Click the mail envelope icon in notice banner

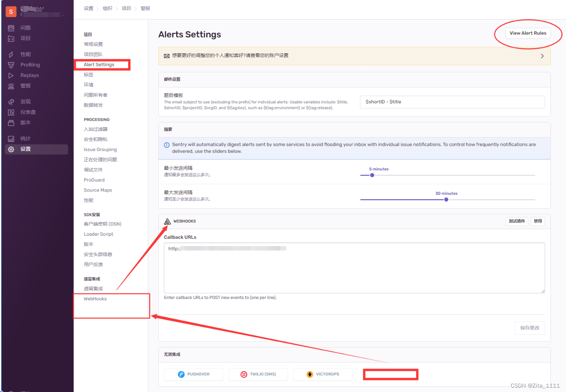pos(167,56)
